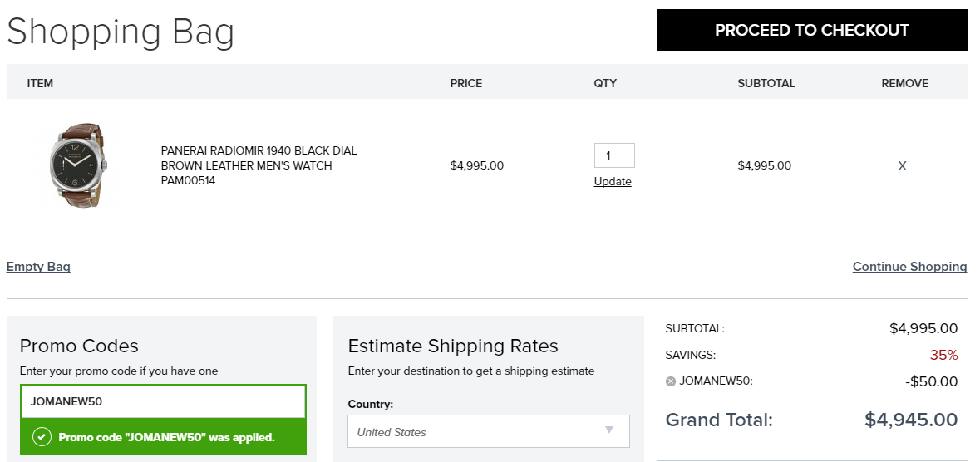This screenshot has height=462, width=980.
Task: Click Proceed to Checkout button
Action: (812, 30)
